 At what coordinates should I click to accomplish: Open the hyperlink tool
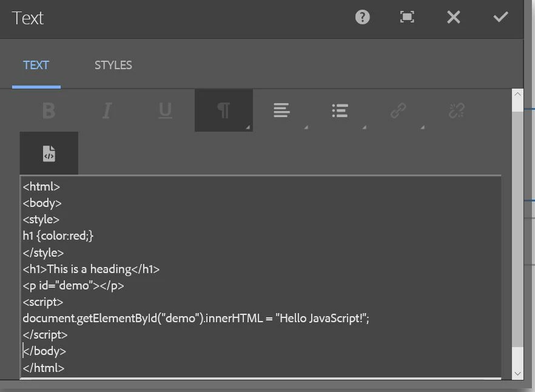tap(399, 110)
